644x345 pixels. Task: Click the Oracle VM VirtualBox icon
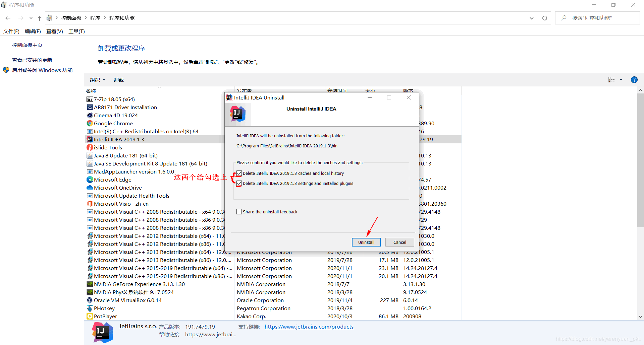point(90,300)
